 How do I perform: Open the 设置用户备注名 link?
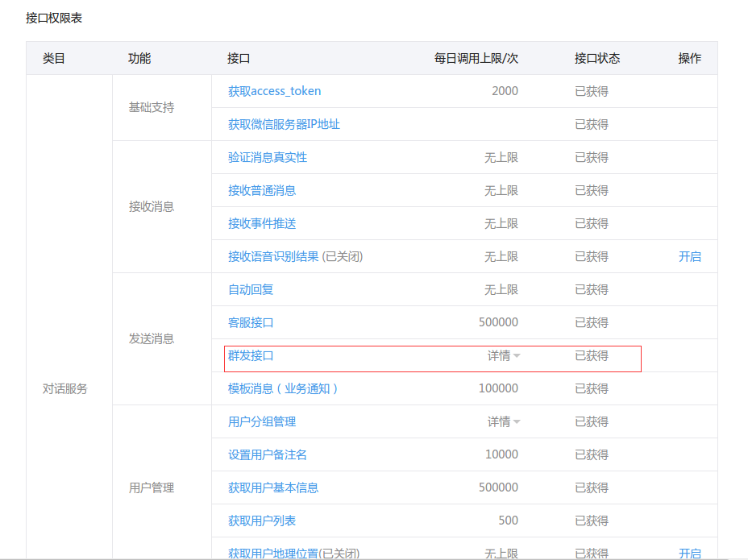268,454
